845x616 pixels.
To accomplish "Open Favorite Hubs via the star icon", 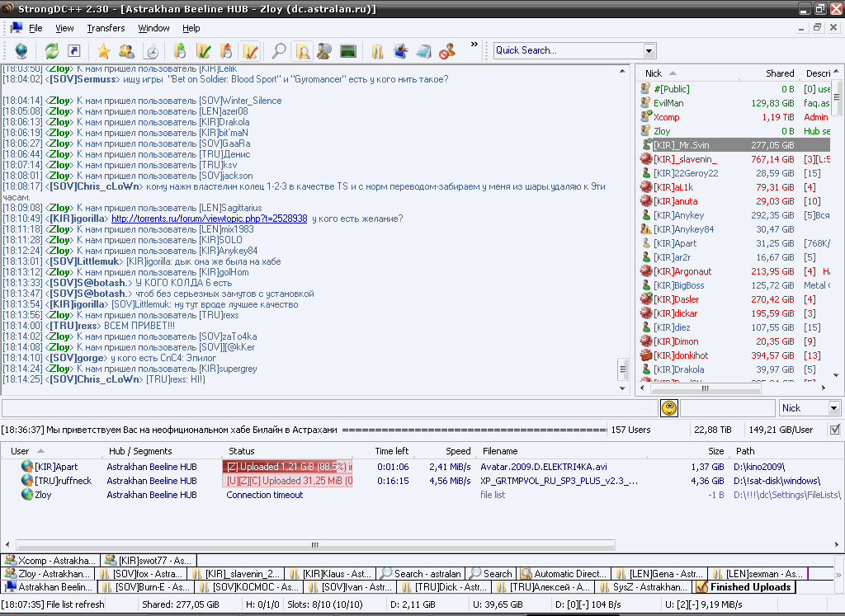I will point(104,51).
